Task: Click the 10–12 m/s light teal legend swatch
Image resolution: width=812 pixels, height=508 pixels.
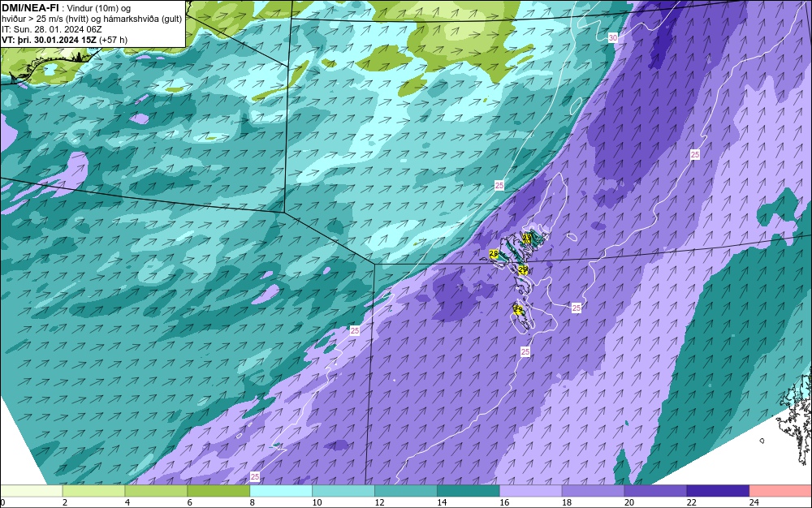Action: [x=343, y=491]
